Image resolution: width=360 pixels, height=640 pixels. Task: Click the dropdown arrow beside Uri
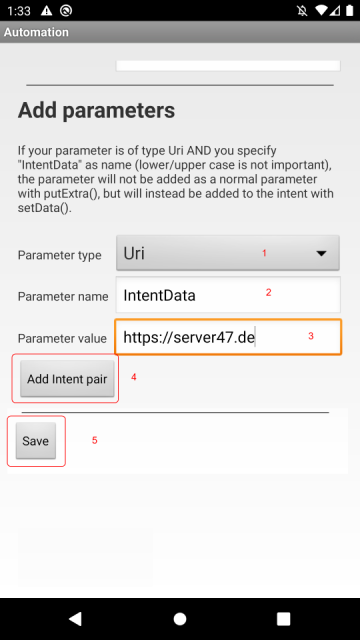pos(322,253)
